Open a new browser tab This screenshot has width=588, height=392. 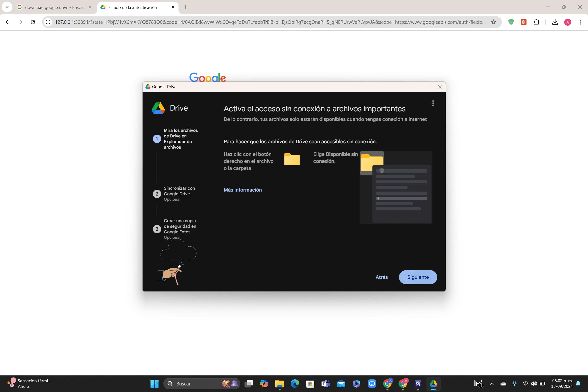point(185,7)
